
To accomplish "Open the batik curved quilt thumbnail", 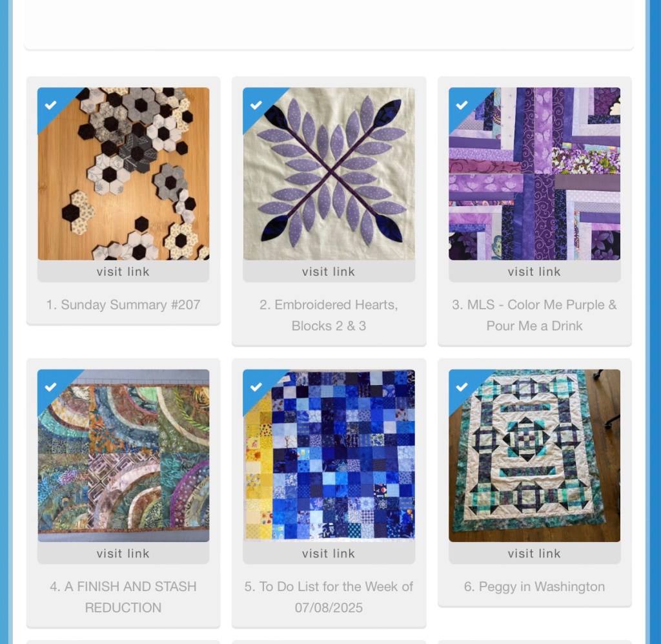I will 123,455.
